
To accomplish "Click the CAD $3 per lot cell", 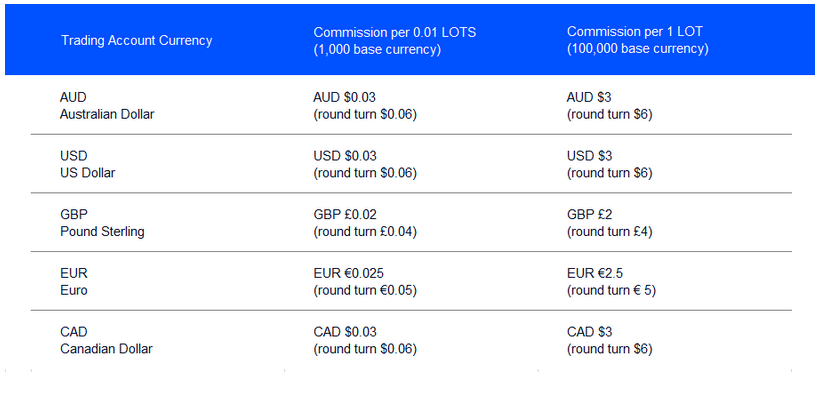I will (610, 340).
